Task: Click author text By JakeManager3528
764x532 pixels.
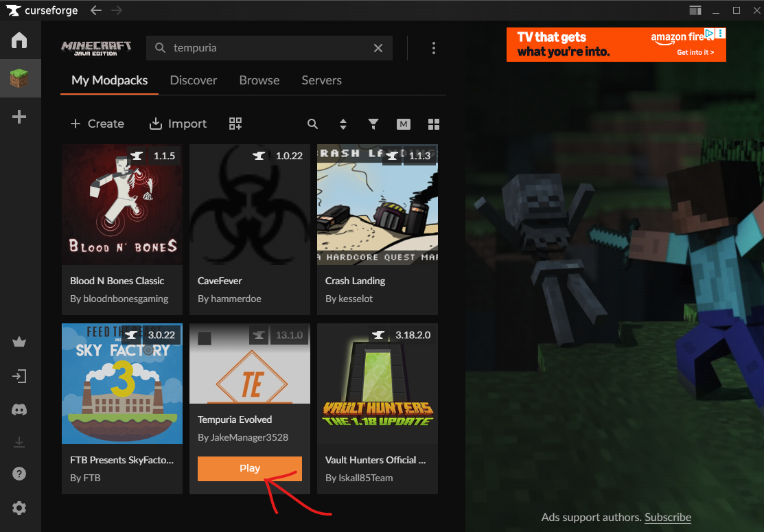Action: pos(243,437)
